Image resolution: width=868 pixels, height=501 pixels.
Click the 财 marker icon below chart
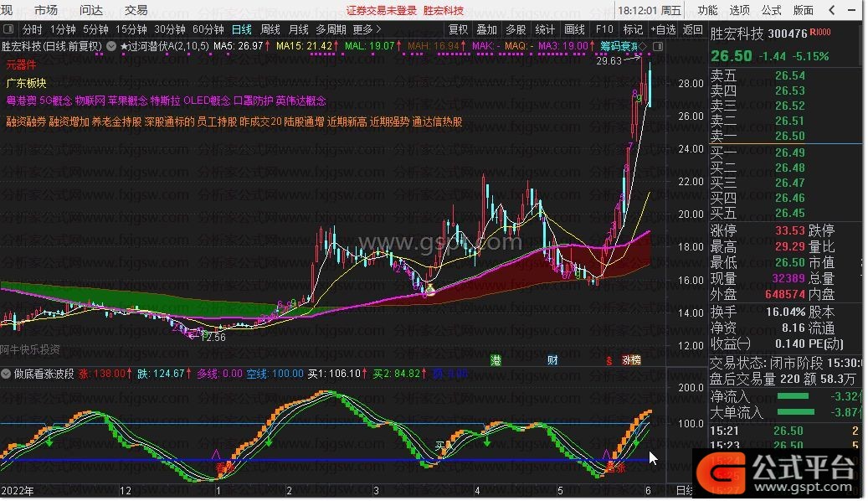[552, 361]
